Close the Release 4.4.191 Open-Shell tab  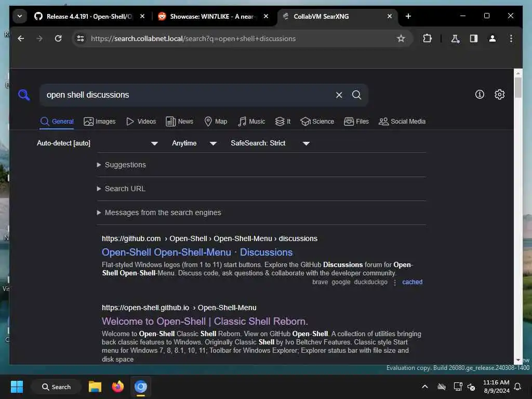(x=142, y=16)
